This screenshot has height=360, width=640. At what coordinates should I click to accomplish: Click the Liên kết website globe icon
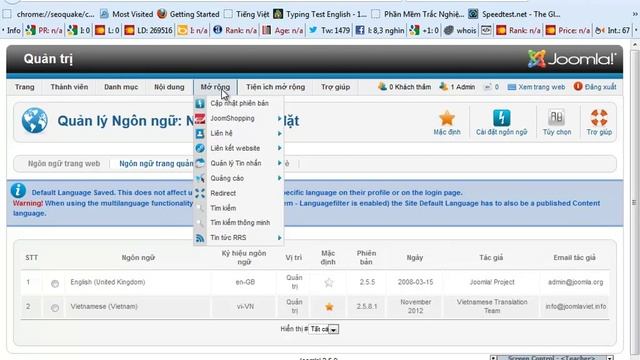200,148
